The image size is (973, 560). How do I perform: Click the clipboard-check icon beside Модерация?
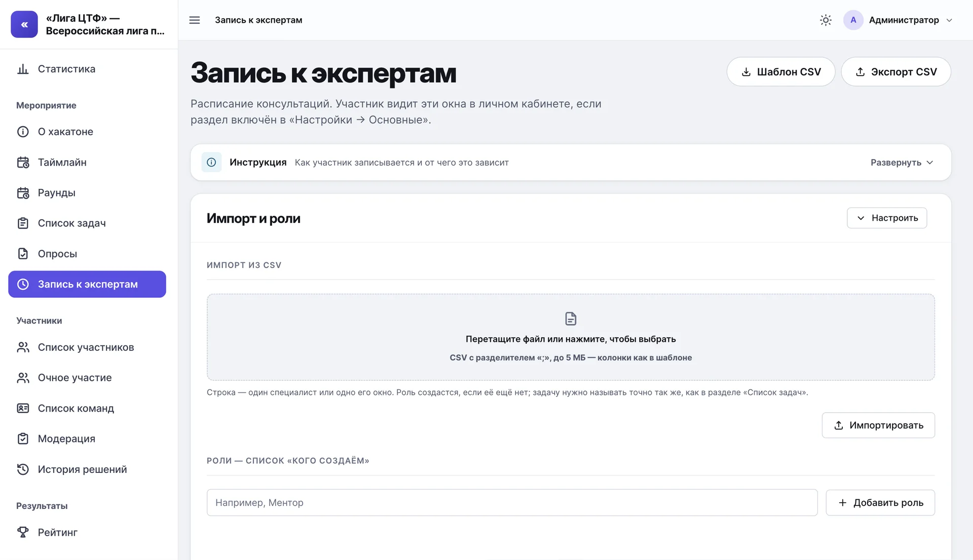pyautogui.click(x=23, y=438)
